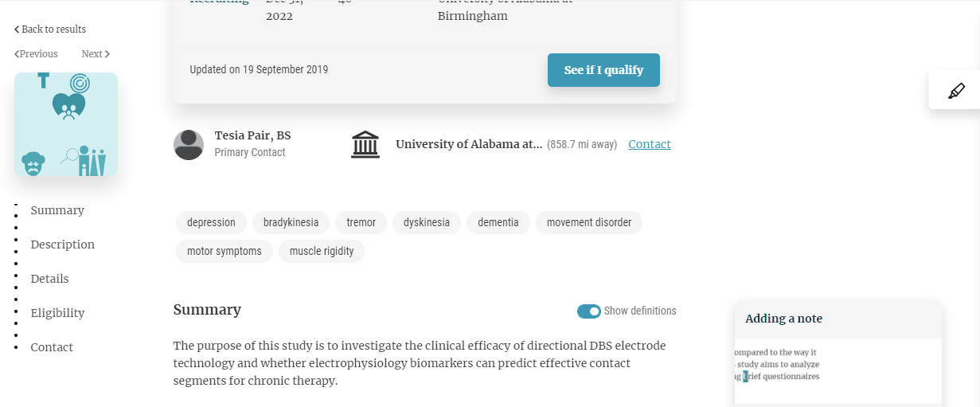
Task: Go to the Next study
Action: [96, 54]
